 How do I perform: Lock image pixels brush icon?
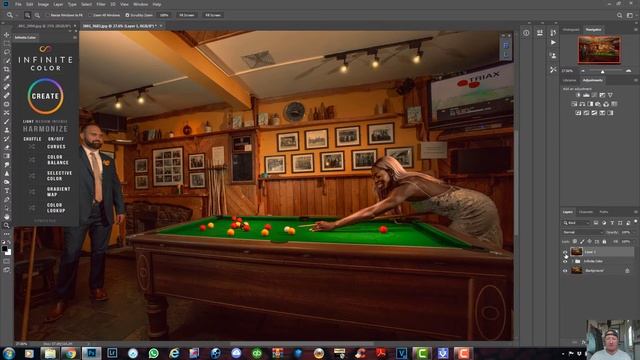click(x=582, y=242)
